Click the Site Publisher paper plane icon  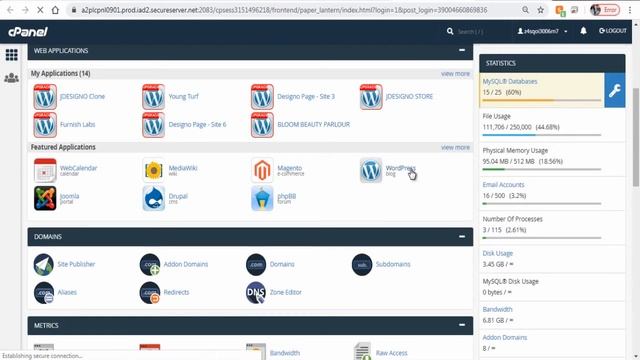pyautogui.click(x=44, y=264)
